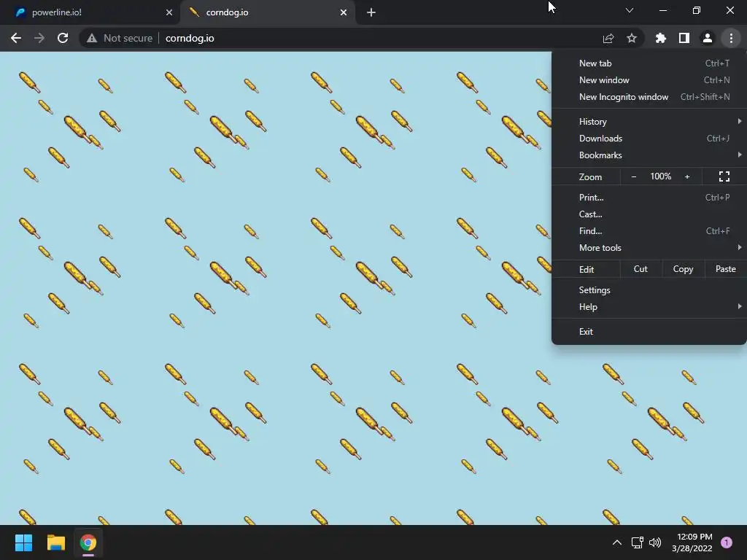This screenshot has height=560, width=747.
Task: Select the corndog.io tab
Action: (267, 12)
